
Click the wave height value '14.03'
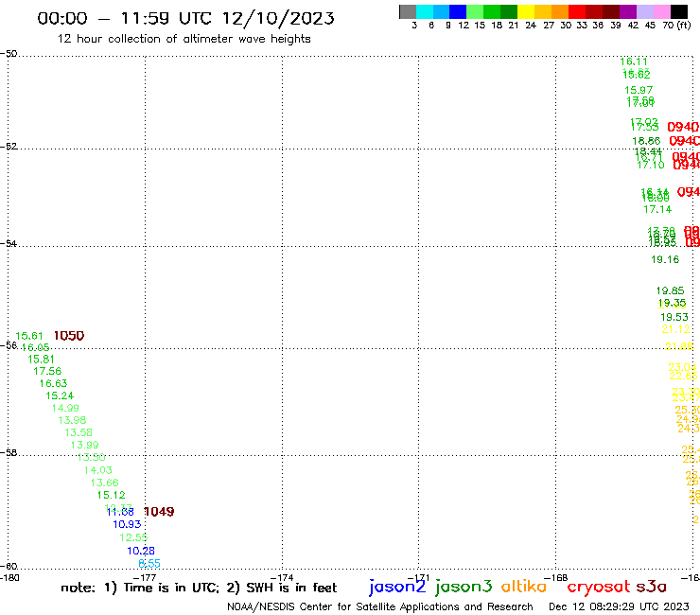coord(98,470)
